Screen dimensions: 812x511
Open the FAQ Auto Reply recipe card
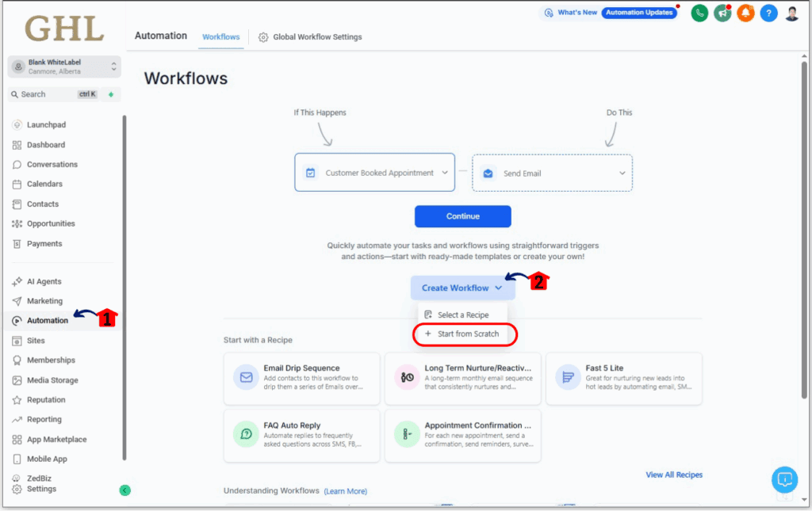(302, 436)
